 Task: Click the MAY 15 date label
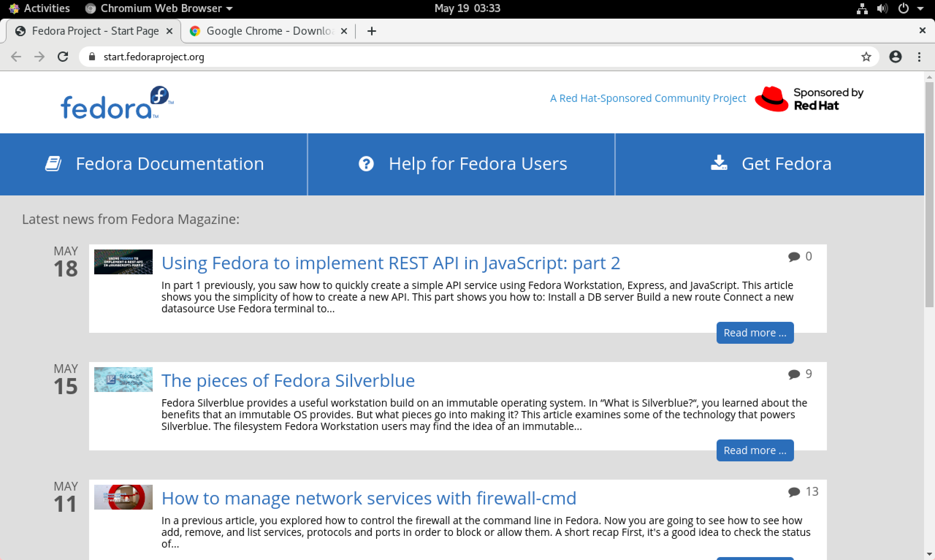66,380
